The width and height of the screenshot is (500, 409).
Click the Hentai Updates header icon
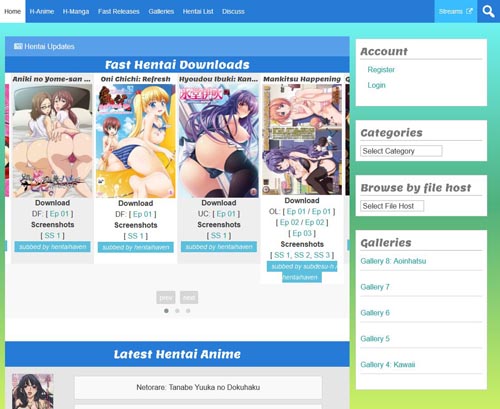pos(18,46)
